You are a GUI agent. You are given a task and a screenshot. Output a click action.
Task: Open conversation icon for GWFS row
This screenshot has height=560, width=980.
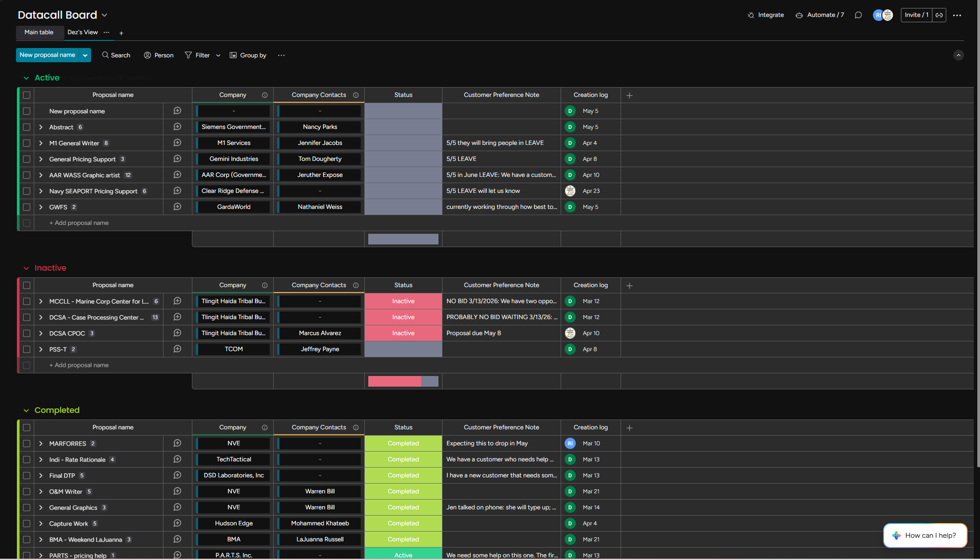coord(177,207)
